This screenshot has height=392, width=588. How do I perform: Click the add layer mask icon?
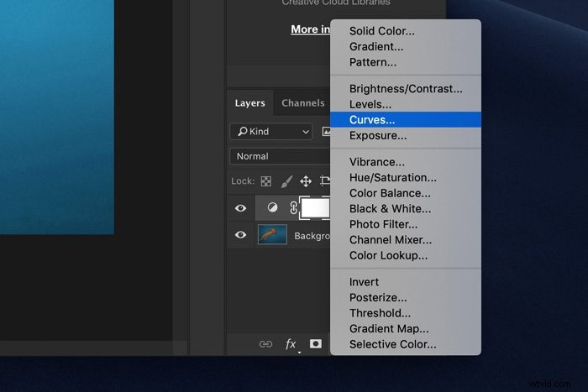315,343
